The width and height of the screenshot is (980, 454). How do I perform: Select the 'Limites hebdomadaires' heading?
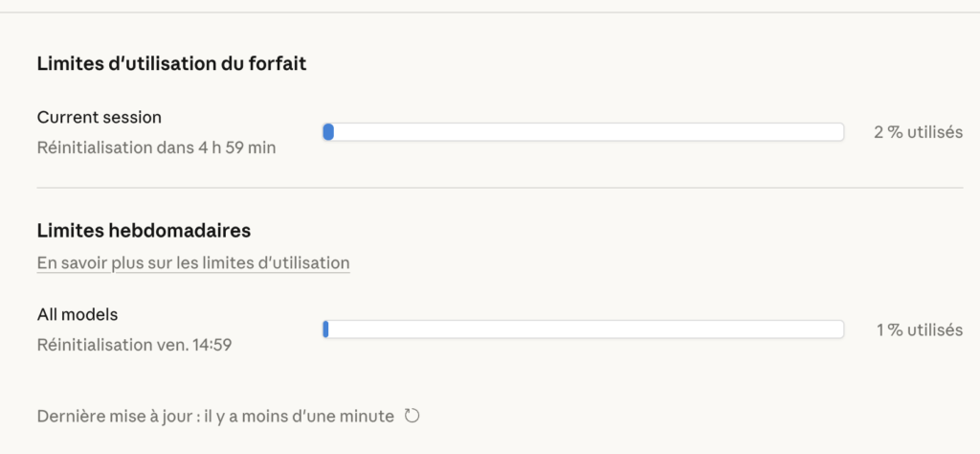(144, 231)
